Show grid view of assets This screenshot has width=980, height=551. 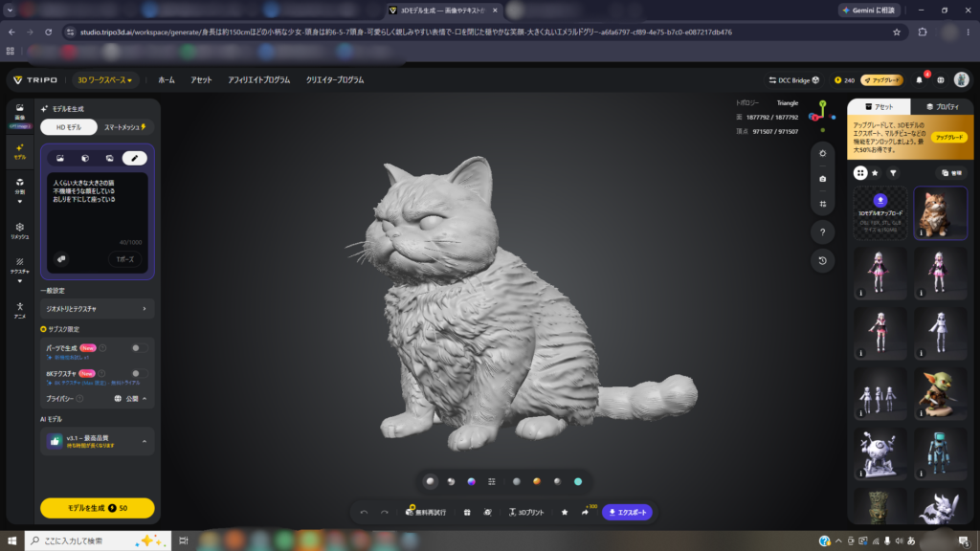860,173
